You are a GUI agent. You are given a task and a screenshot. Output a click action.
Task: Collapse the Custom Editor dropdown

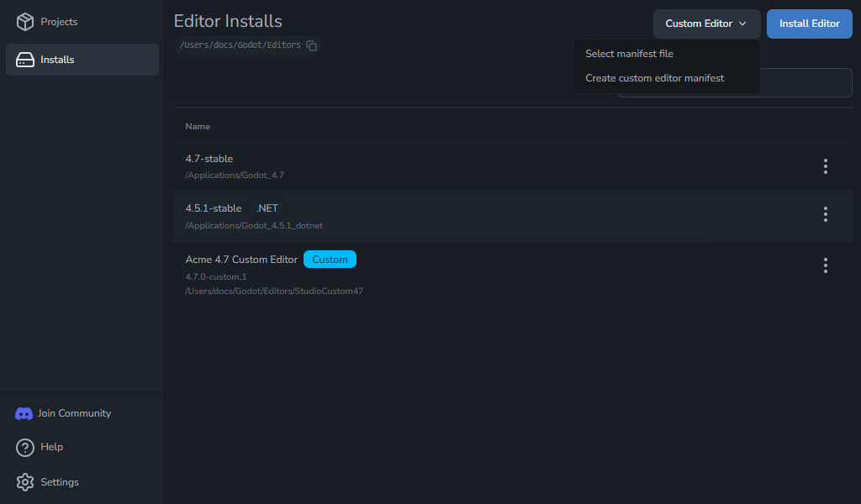coord(706,24)
